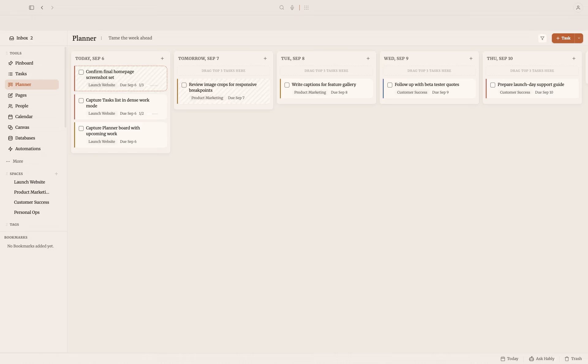The image size is (588, 364).
Task: Open Inbox with 2 items
Action: [x=21, y=38]
